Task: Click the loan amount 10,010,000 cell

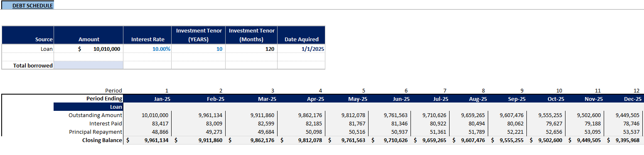Action: pyautogui.click(x=88, y=49)
